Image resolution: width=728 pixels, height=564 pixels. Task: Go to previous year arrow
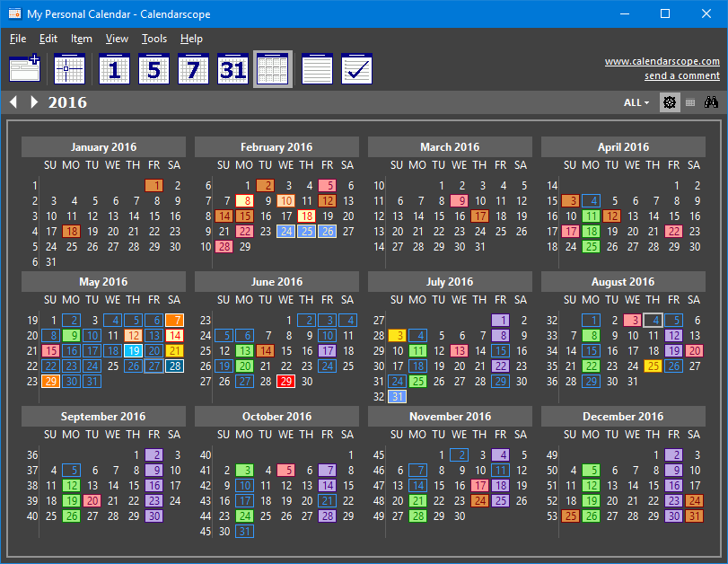pyautogui.click(x=13, y=101)
